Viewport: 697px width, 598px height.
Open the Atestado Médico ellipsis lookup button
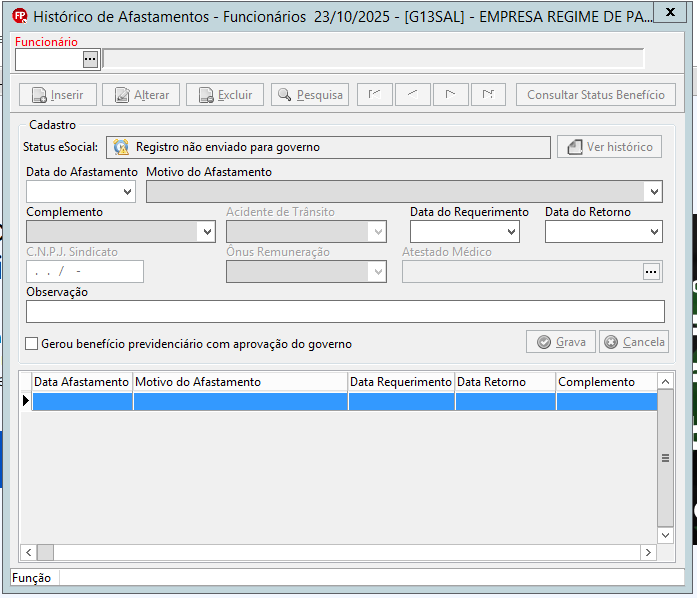point(651,272)
